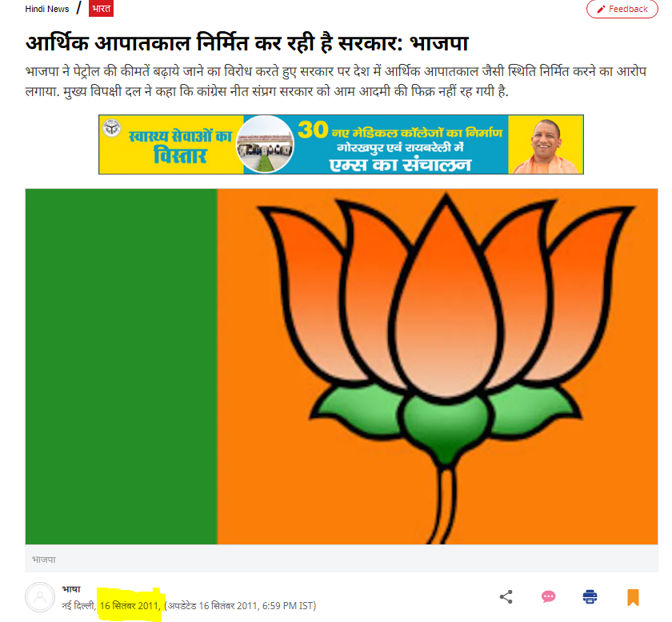The height and width of the screenshot is (622, 672).
Task: Click the UP government emblem in the ad banner
Action: pyautogui.click(x=112, y=128)
